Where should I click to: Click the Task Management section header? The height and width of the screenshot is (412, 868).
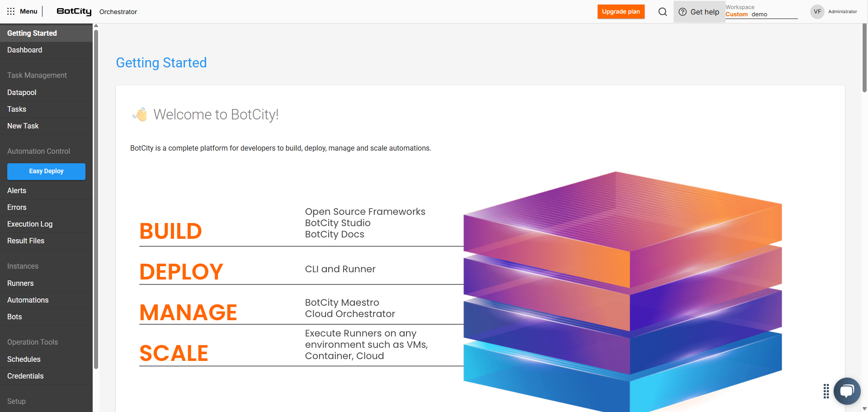(37, 76)
